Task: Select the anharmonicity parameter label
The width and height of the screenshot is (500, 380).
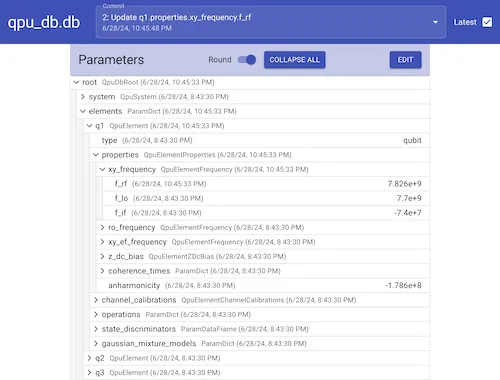Action: (x=134, y=285)
